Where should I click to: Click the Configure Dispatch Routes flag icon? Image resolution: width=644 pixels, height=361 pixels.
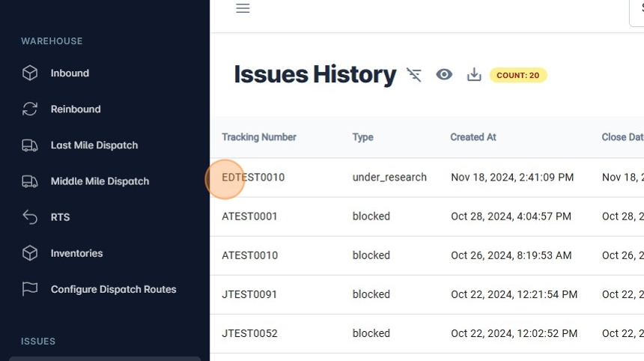point(30,289)
